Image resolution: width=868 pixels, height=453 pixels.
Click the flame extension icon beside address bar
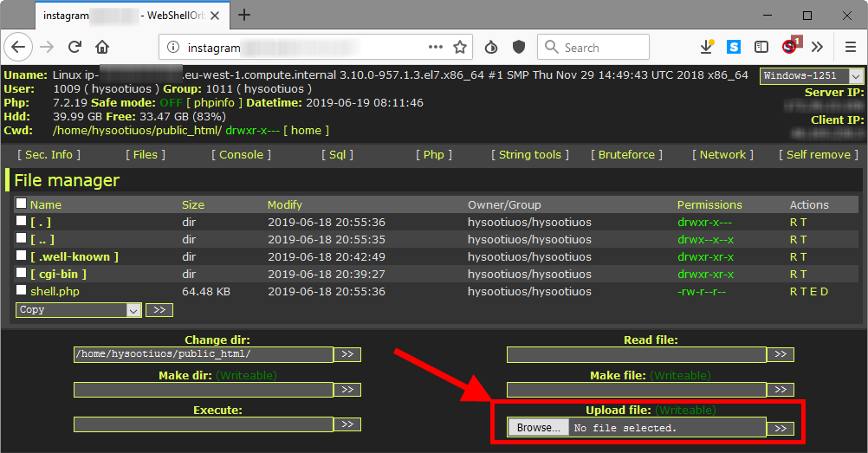(491, 47)
